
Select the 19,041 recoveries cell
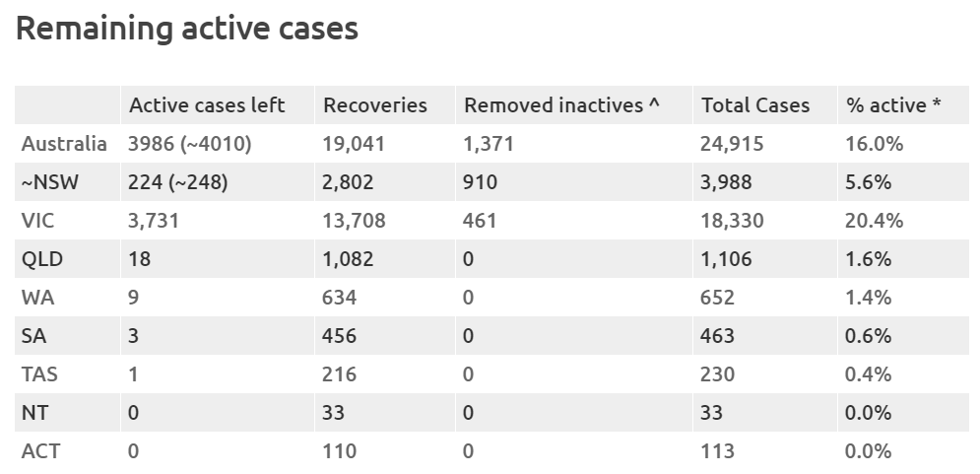(354, 144)
